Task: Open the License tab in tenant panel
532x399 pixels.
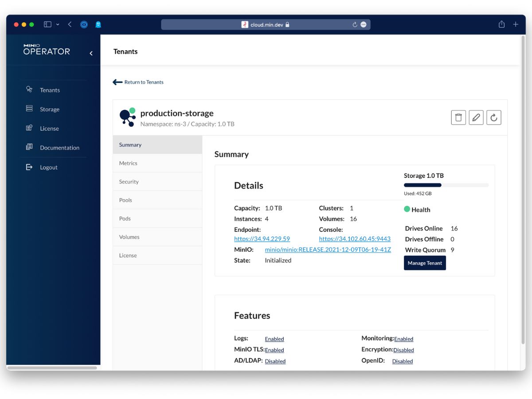Action: coord(157,255)
